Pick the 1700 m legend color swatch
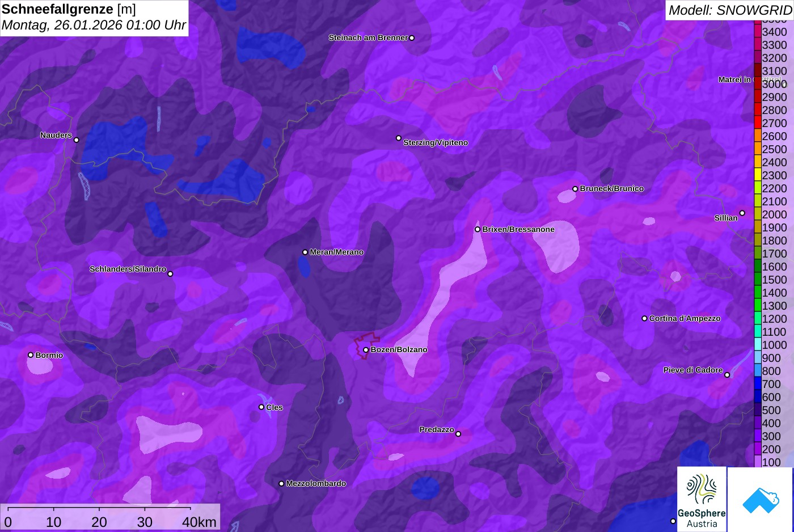The height and width of the screenshot is (532, 794). 757,253
